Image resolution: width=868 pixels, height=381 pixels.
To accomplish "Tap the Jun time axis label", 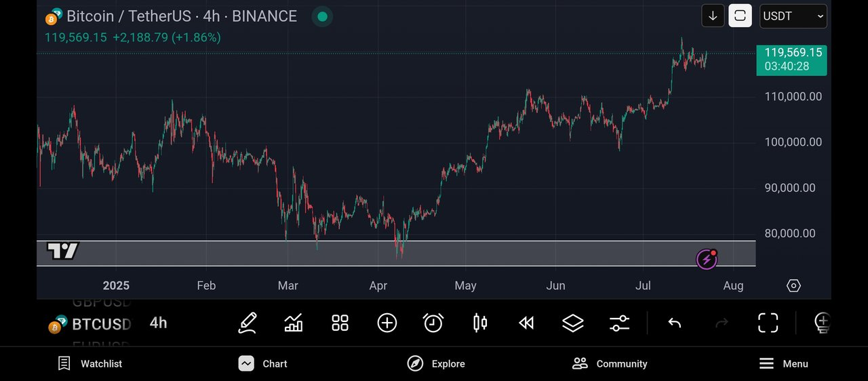I will click(x=555, y=285).
